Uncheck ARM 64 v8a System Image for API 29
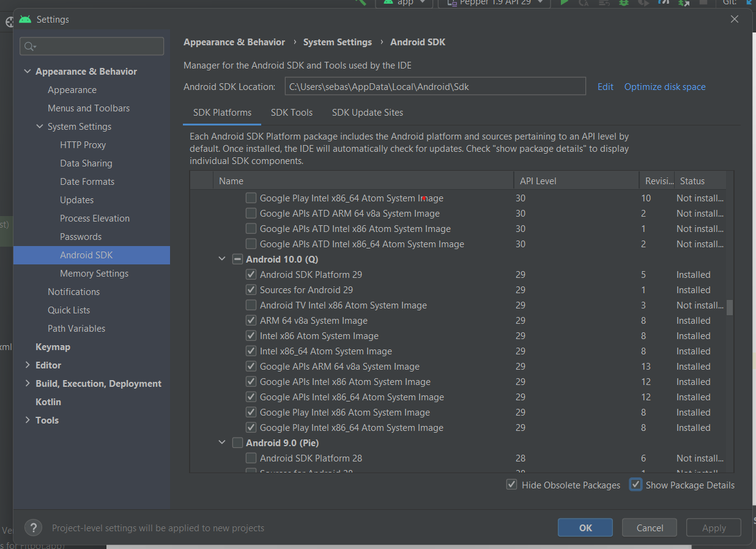 [x=251, y=321]
